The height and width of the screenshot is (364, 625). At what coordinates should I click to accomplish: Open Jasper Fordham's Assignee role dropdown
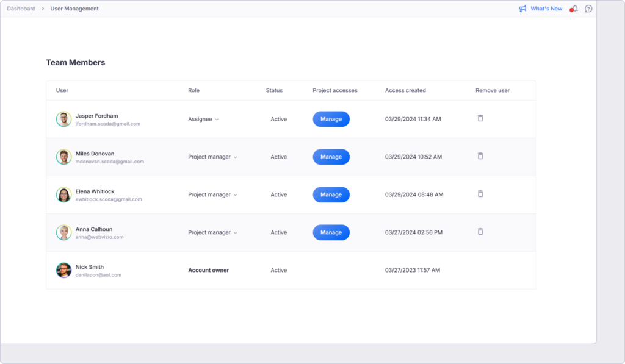point(203,120)
